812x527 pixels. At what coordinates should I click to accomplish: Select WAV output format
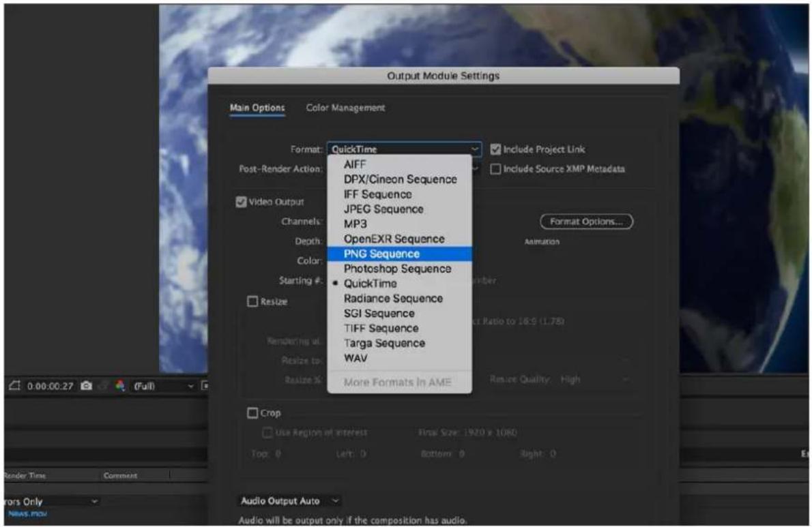399,358
